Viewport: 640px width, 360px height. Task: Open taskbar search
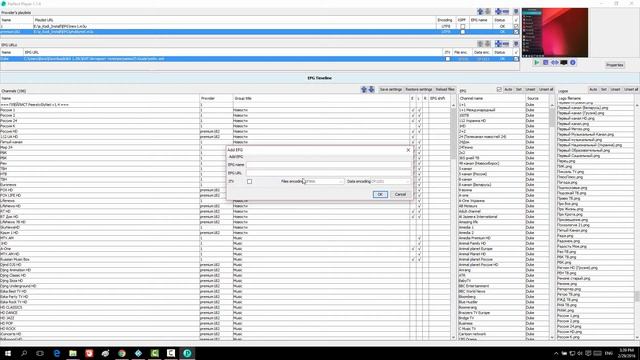point(24,353)
